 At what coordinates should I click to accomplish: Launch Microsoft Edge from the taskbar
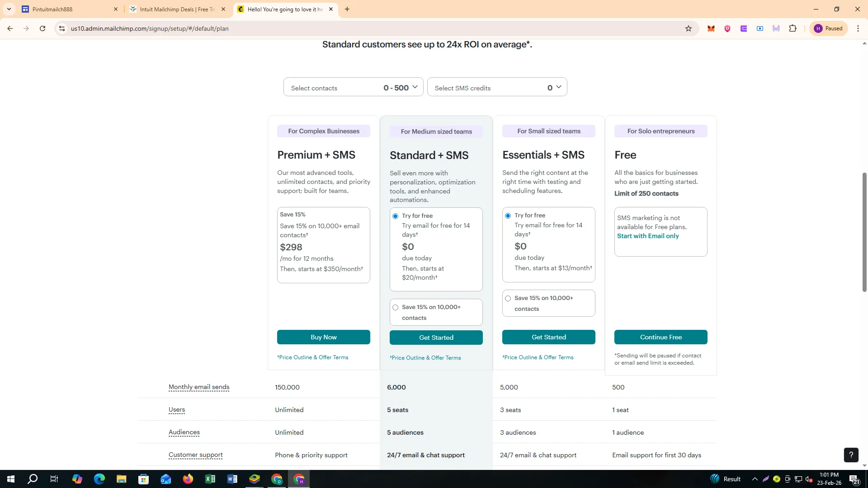pos(99,479)
